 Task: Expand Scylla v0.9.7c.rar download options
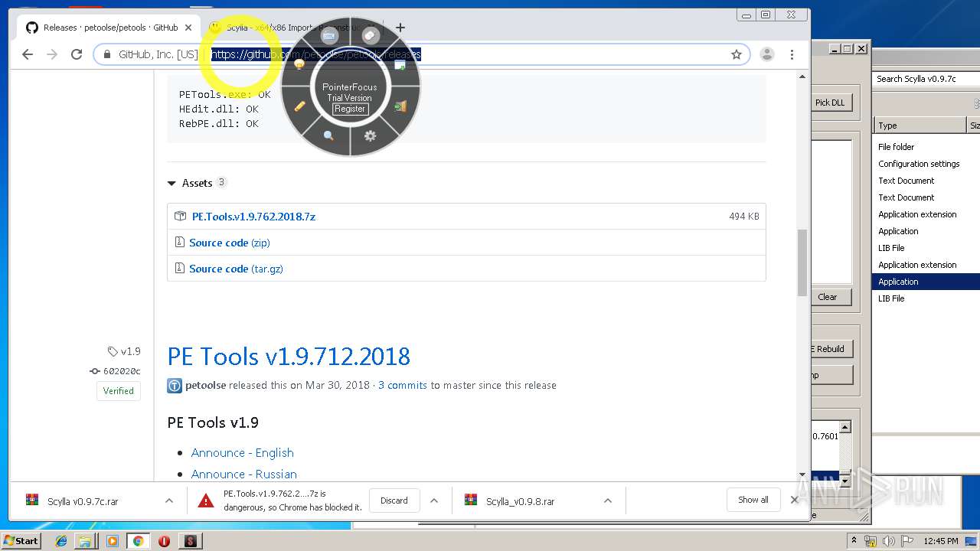169,500
